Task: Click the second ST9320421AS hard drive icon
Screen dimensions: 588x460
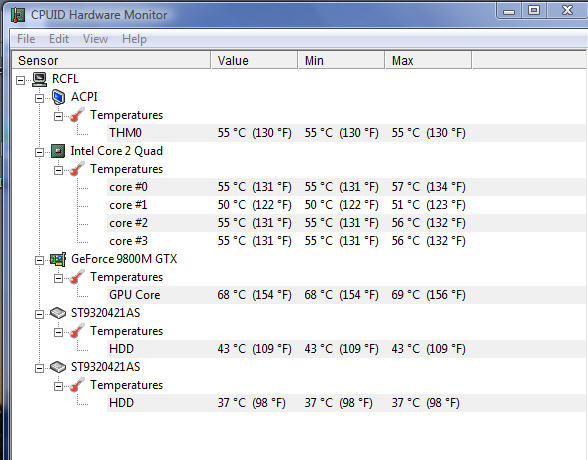Action: (x=58, y=367)
